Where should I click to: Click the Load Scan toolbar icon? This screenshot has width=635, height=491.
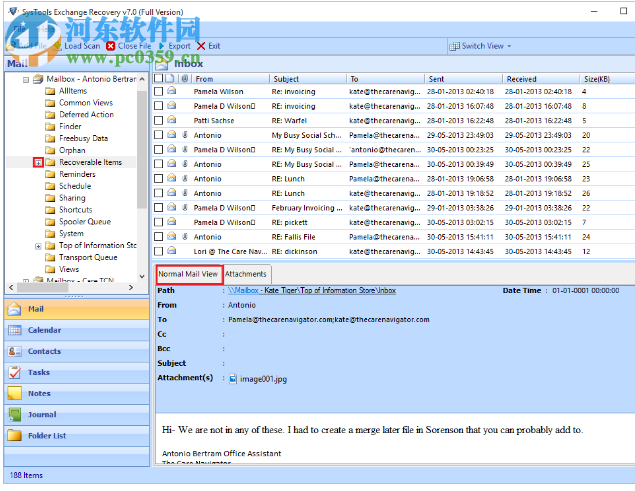[58, 46]
